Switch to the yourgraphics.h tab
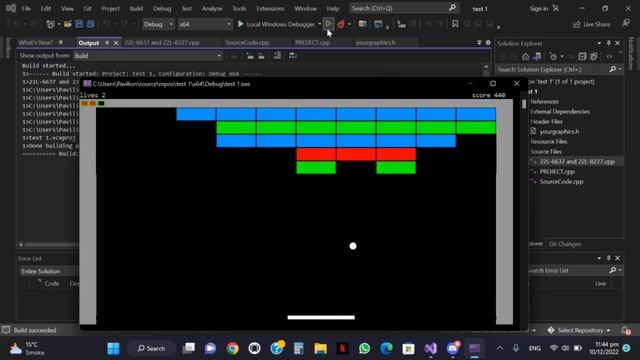640x360 pixels. click(375, 42)
